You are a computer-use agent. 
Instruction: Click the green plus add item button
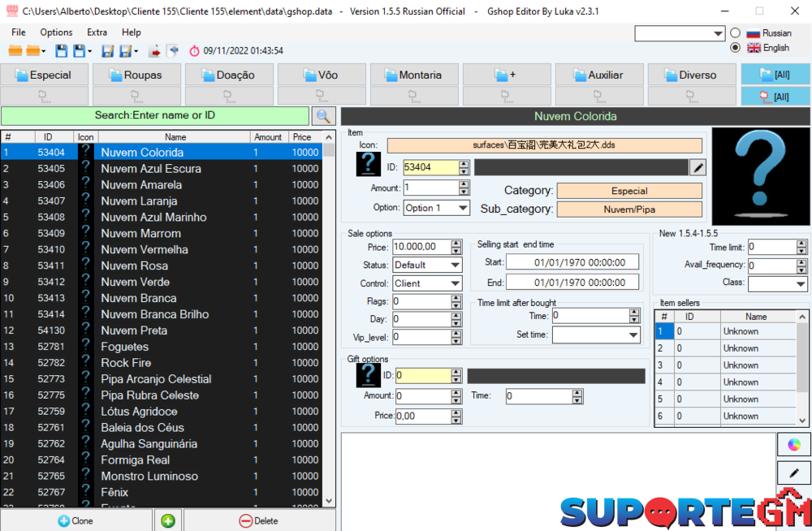(168, 520)
